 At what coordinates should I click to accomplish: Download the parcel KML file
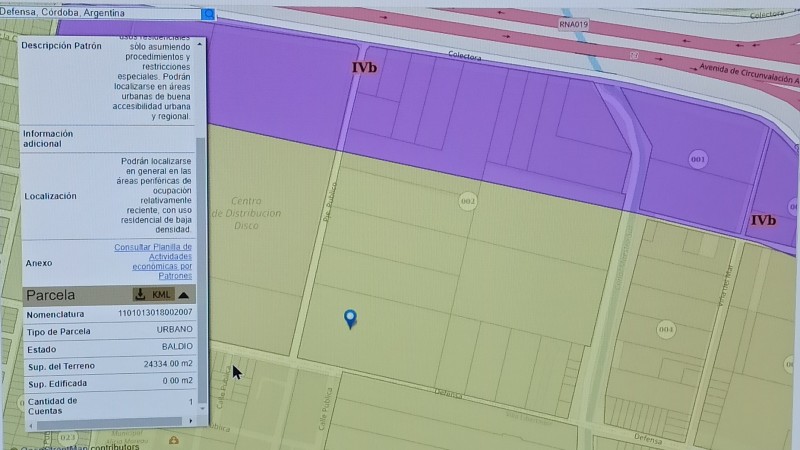pyautogui.click(x=154, y=294)
